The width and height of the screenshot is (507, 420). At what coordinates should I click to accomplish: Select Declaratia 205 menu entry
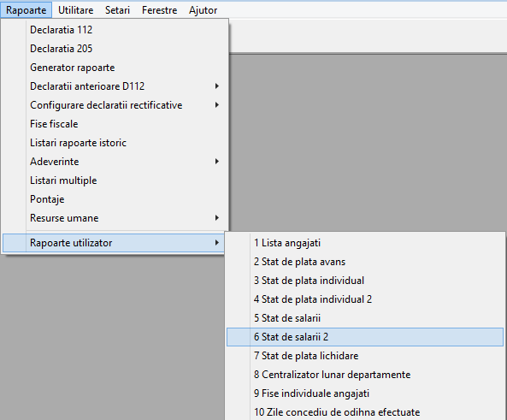click(x=115, y=49)
